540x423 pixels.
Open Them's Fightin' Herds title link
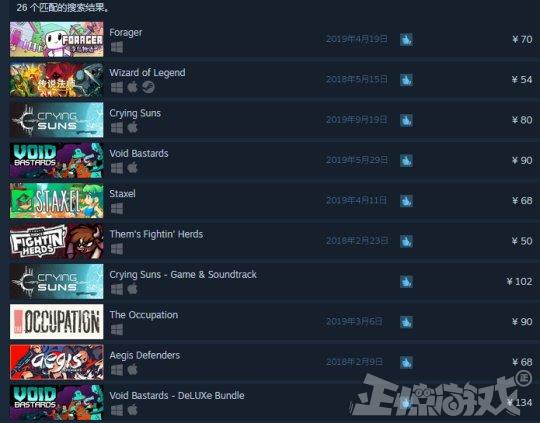pyautogui.click(x=156, y=234)
